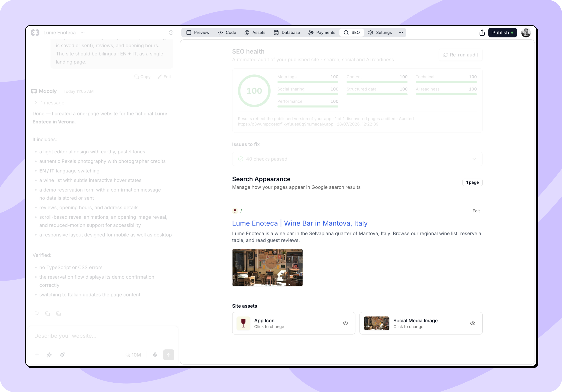562x392 pixels.
Task: Click the Meta tags score bar
Action: (308, 82)
